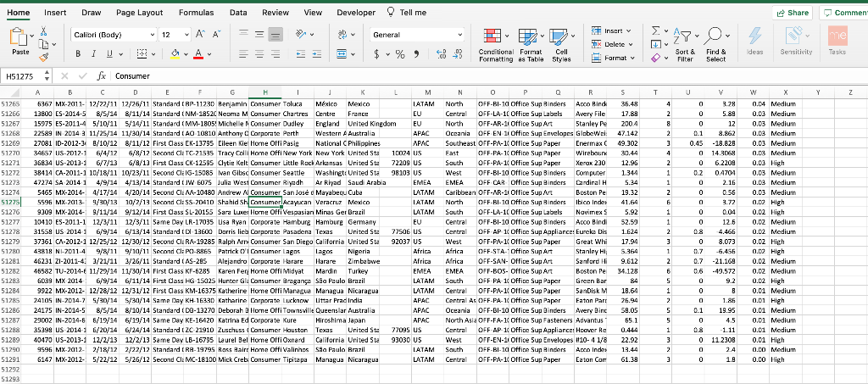The image size is (868, 384).
Task: Expand borders options arrow
Action: 153,54
